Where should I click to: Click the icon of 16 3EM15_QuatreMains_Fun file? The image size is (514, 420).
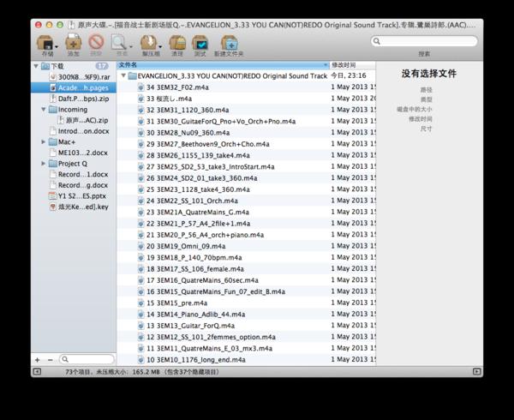140,291
